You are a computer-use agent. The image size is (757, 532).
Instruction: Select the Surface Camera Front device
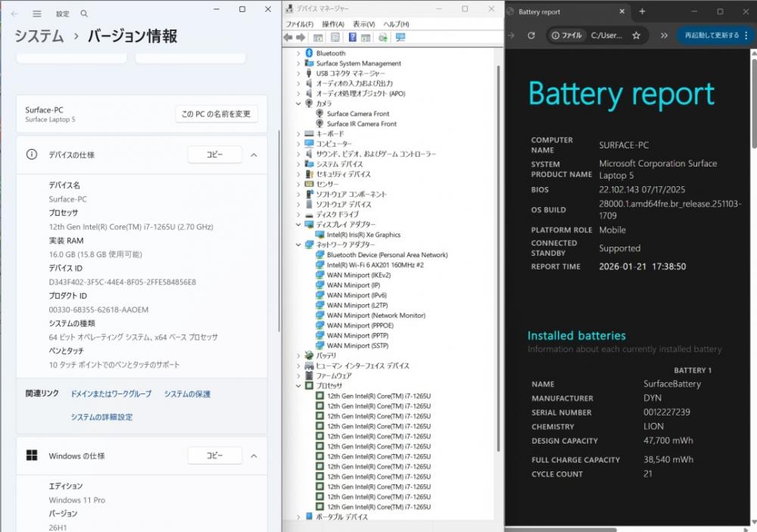(x=358, y=114)
